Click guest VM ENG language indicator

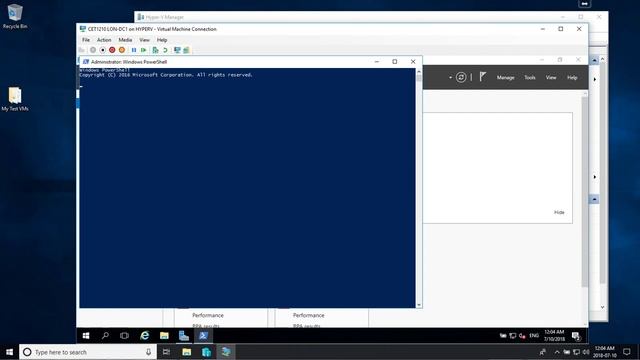tap(534, 336)
